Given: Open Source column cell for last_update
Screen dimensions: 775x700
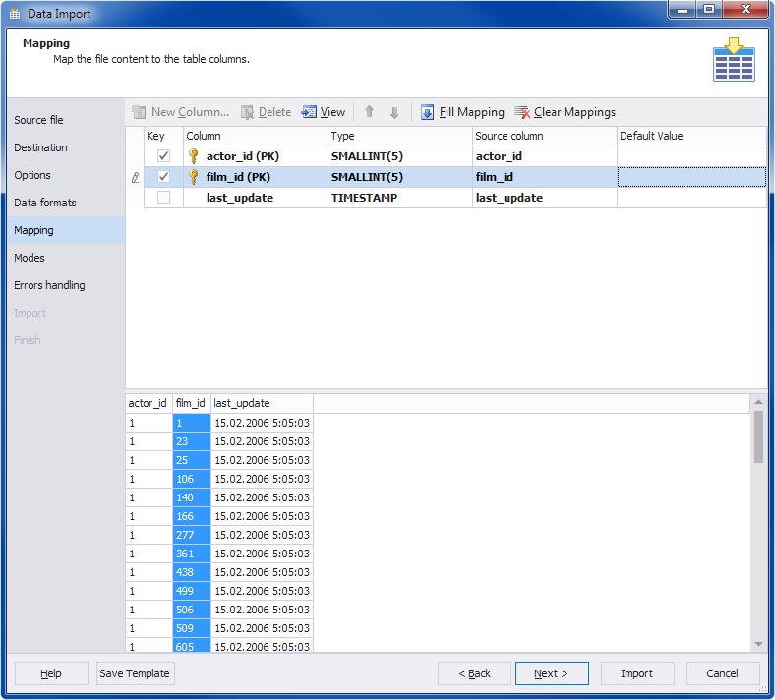Looking at the screenshot, I should (544, 198).
